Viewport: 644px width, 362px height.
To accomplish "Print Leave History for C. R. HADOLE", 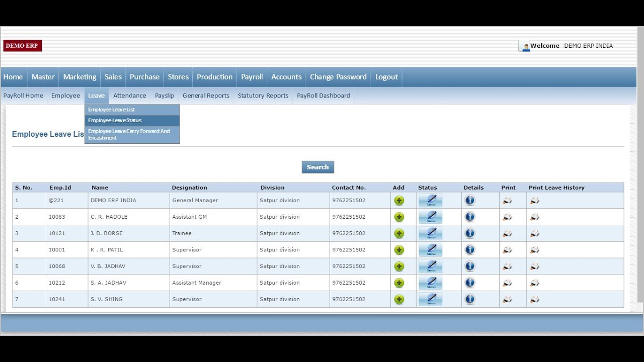I will (x=534, y=217).
